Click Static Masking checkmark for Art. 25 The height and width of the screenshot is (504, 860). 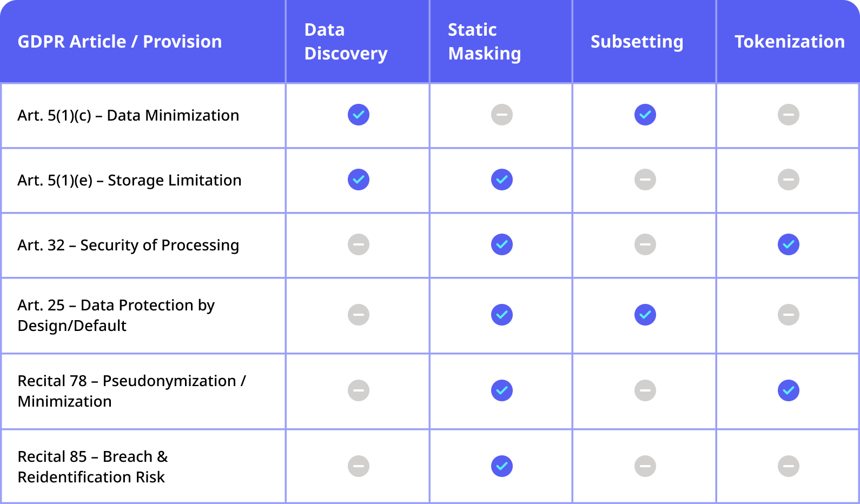[502, 315]
